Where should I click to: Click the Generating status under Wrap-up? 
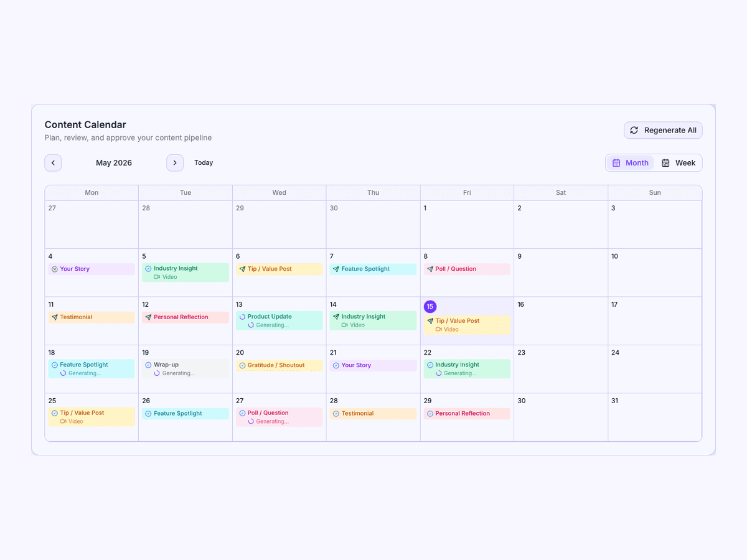(x=179, y=373)
